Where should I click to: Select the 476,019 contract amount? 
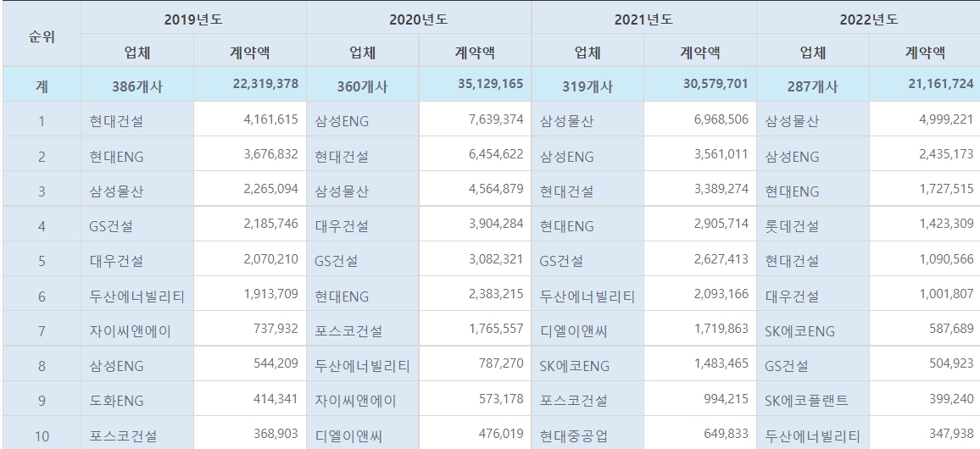(x=475, y=433)
